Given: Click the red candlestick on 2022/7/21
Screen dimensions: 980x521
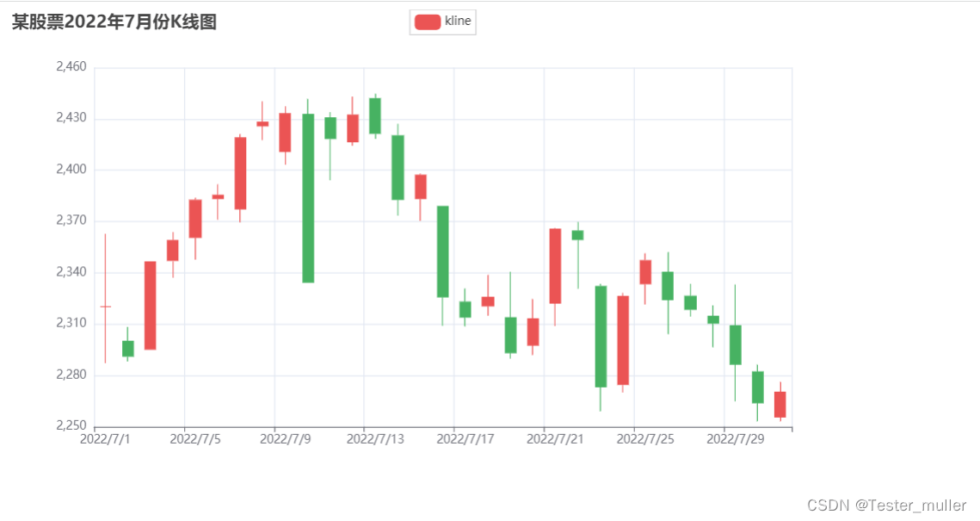Looking at the screenshot, I should [x=555, y=266].
